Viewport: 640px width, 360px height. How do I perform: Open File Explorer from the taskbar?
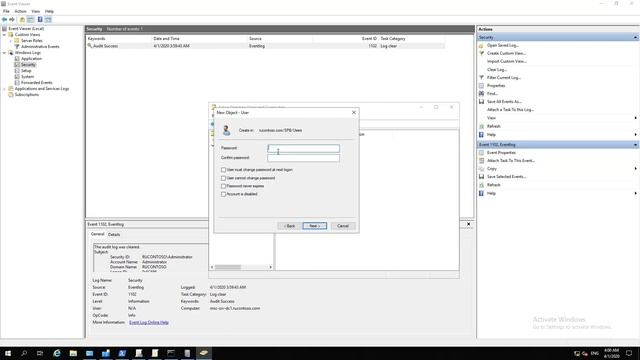coord(73,353)
